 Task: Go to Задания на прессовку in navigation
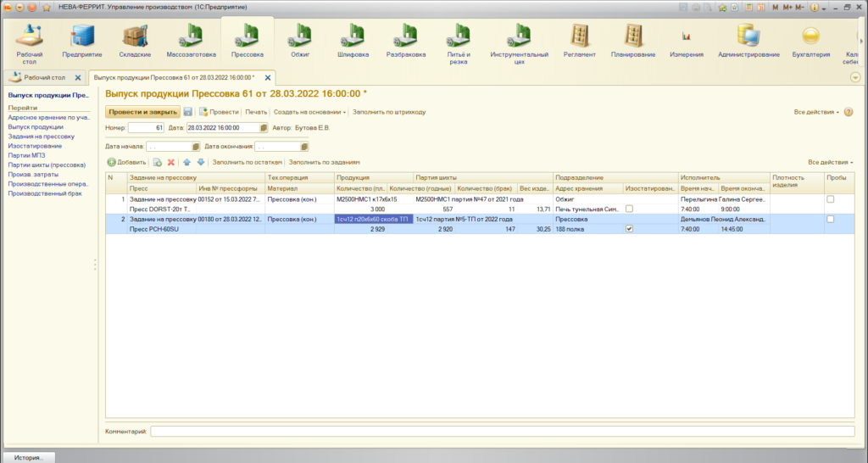click(x=41, y=137)
